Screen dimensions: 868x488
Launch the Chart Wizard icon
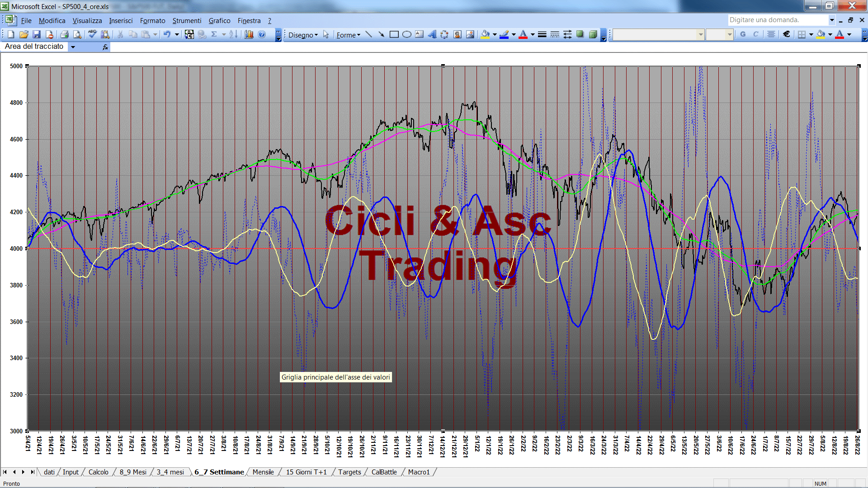coord(249,34)
